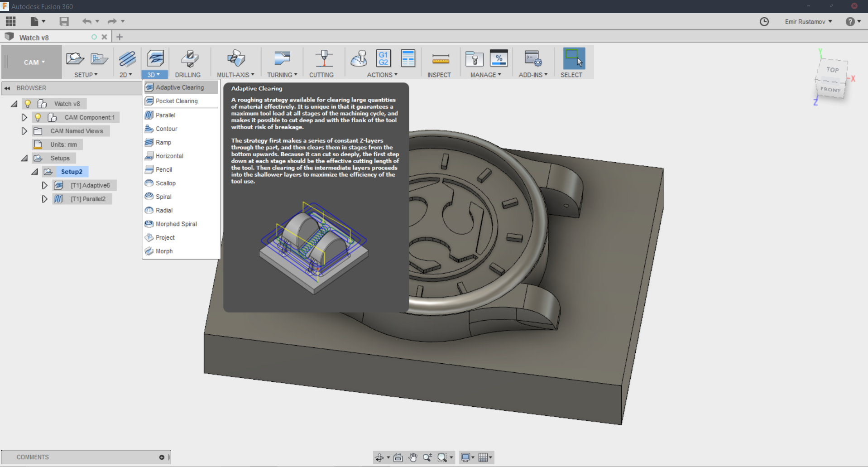The height and width of the screenshot is (467, 868).
Task: Open the Task Manager percent icon
Action: tap(499, 58)
